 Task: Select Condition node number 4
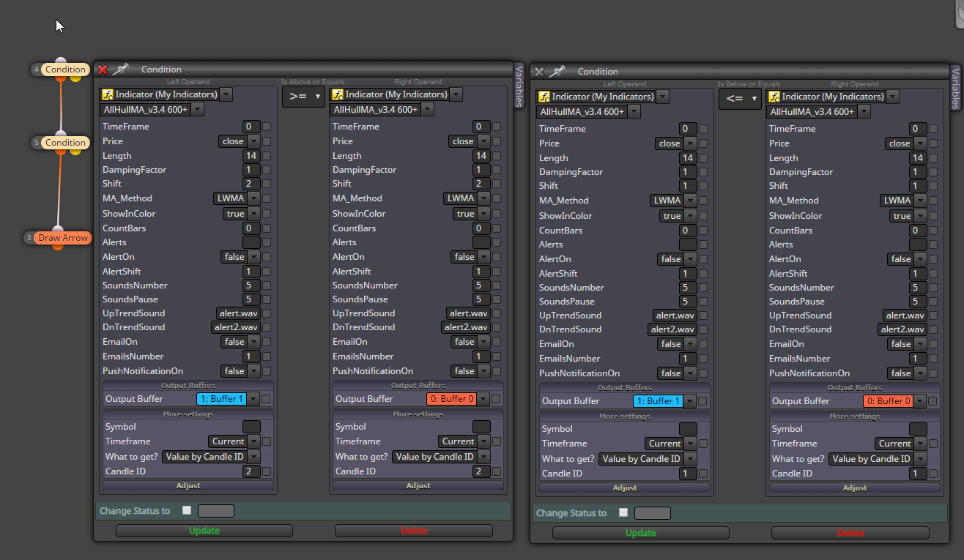pos(65,70)
